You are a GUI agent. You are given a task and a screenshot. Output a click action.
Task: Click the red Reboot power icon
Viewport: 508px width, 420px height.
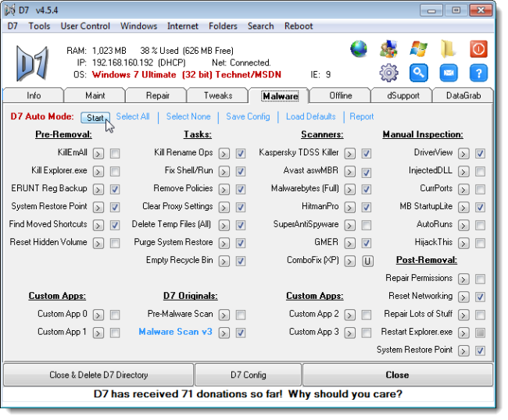point(478,49)
